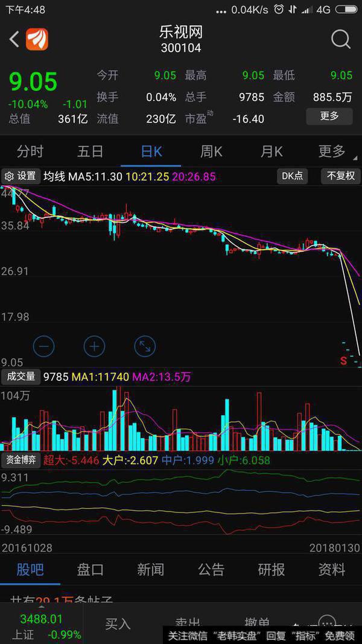
Task: Tap the red S marker on chart
Action: coord(343,362)
